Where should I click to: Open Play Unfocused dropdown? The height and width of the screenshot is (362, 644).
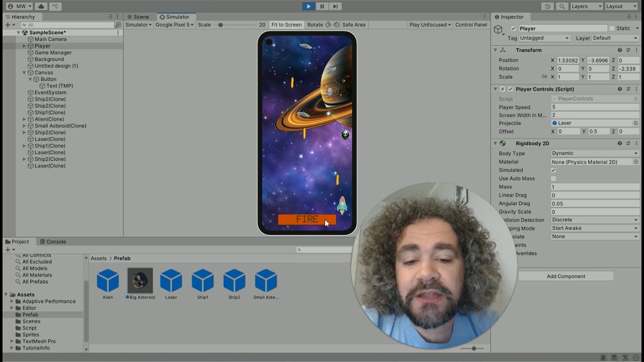tap(430, 25)
